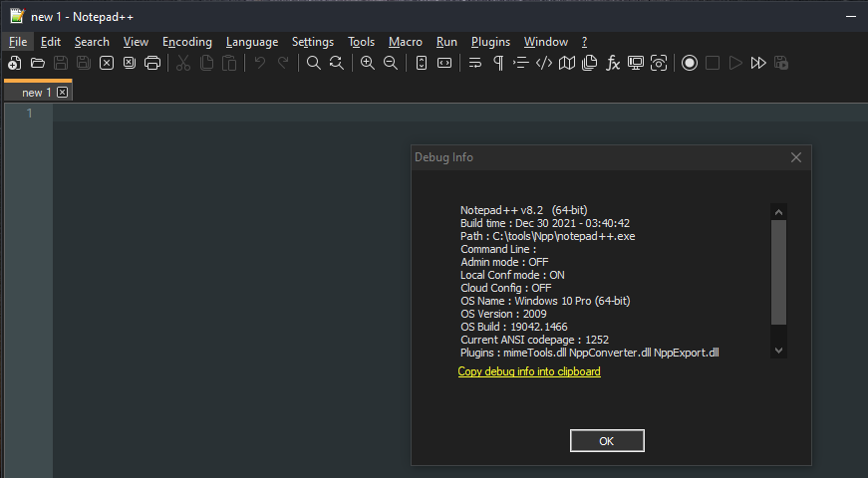
Task: Select the new 1 document tab
Action: pyautogui.click(x=37, y=93)
